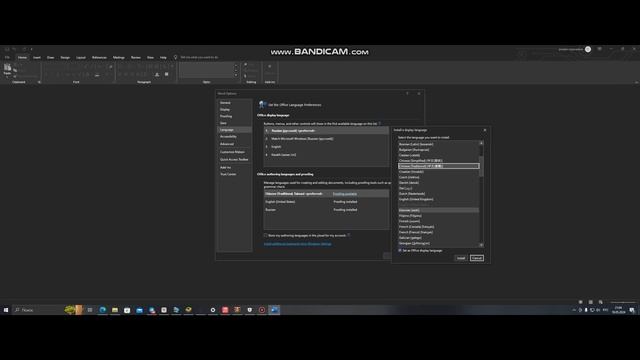Open the Mail app from the taskbar
The height and width of the screenshot is (360, 640).
click(139, 310)
